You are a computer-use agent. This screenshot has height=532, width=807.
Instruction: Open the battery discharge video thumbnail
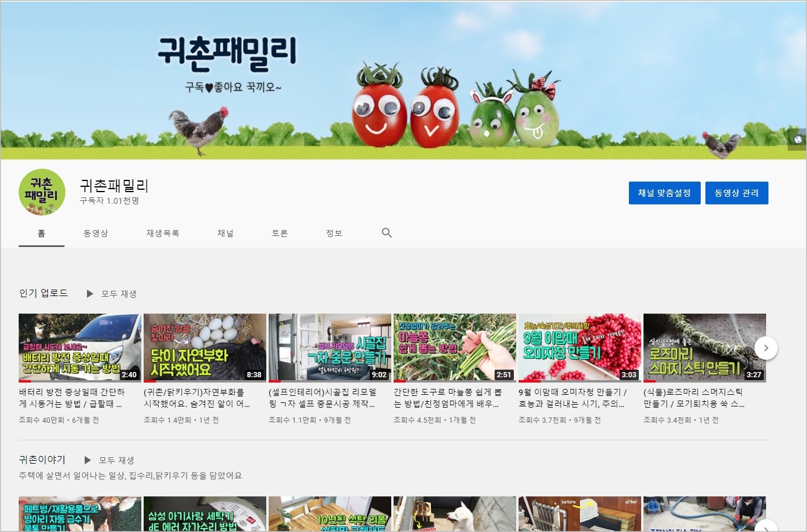pos(80,348)
